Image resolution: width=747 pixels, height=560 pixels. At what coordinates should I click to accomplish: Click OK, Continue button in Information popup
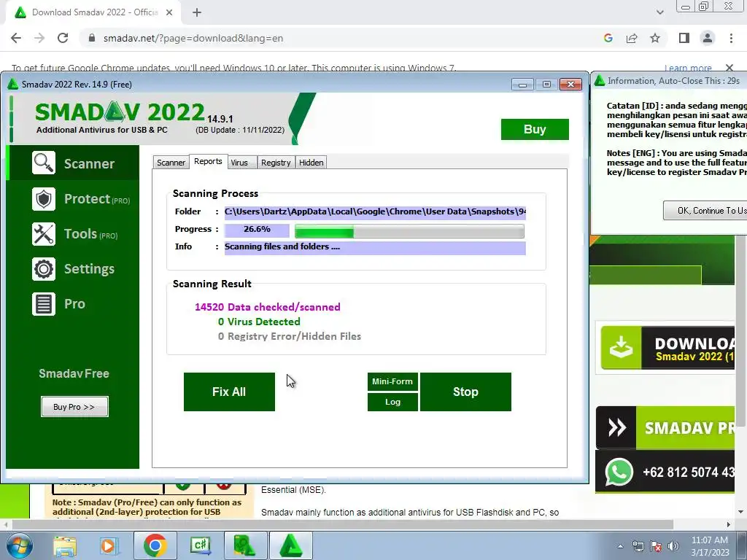(x=705, y=211)
